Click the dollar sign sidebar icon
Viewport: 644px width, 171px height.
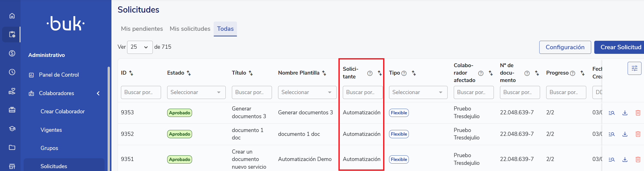(x=12, y=53)
